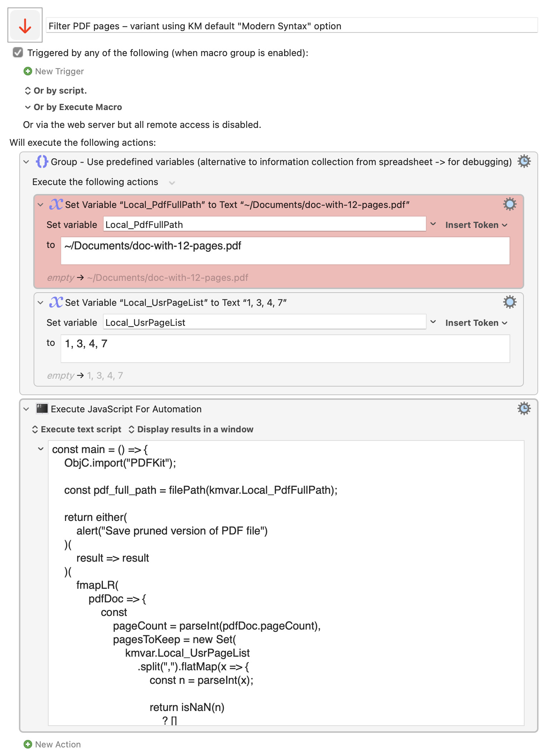
Task: Click 'ObjC.import("PDFKit");' code line
Action: [120, 463]
